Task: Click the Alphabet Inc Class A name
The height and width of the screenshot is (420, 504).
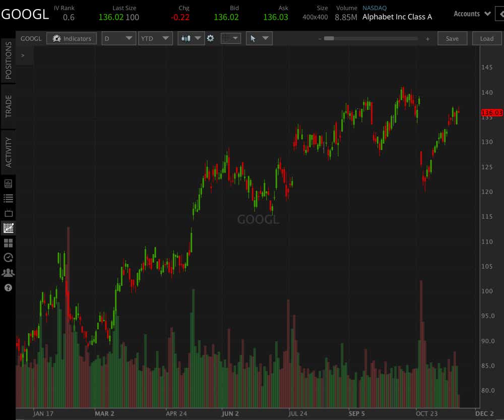Action: click(397, 17)
